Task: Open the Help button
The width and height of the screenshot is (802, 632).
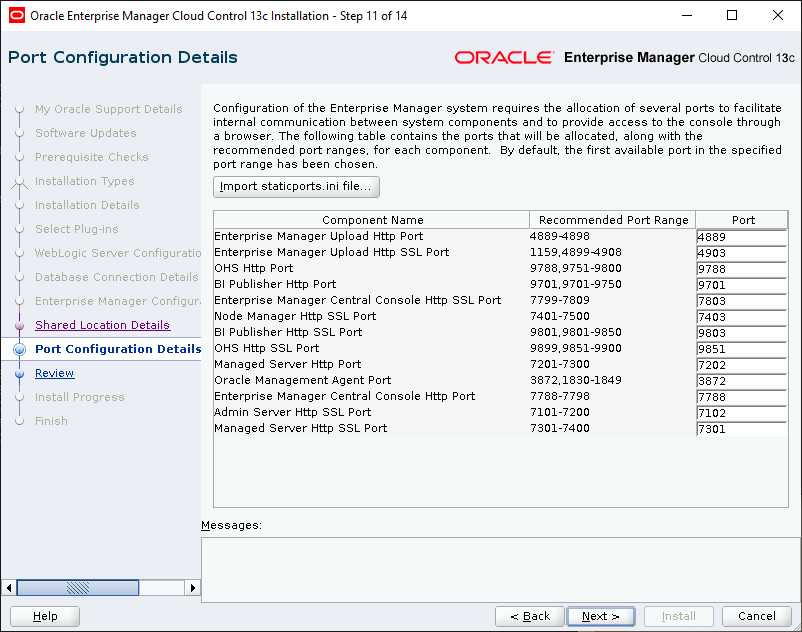Action: pyautogui.click(x=45, y=616)
